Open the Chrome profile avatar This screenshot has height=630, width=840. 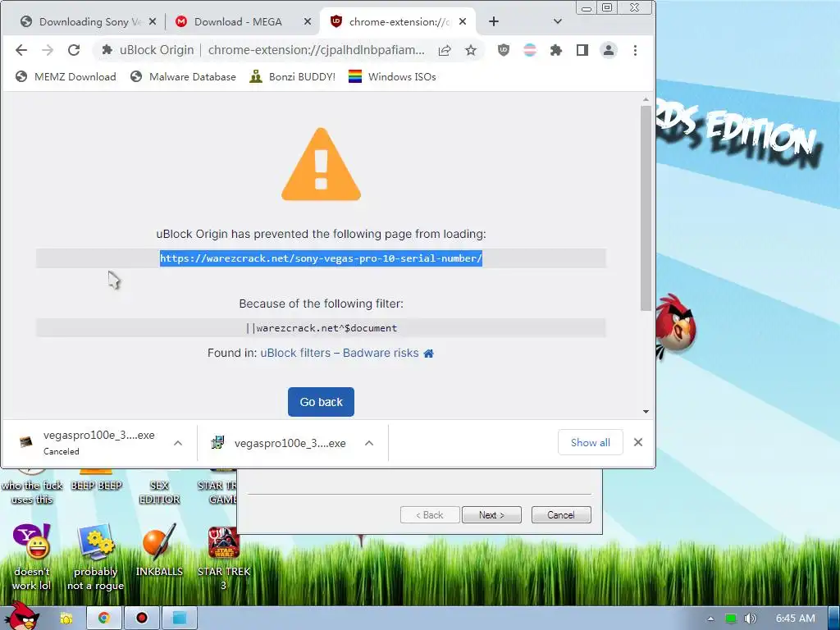[x=609, y=50]
